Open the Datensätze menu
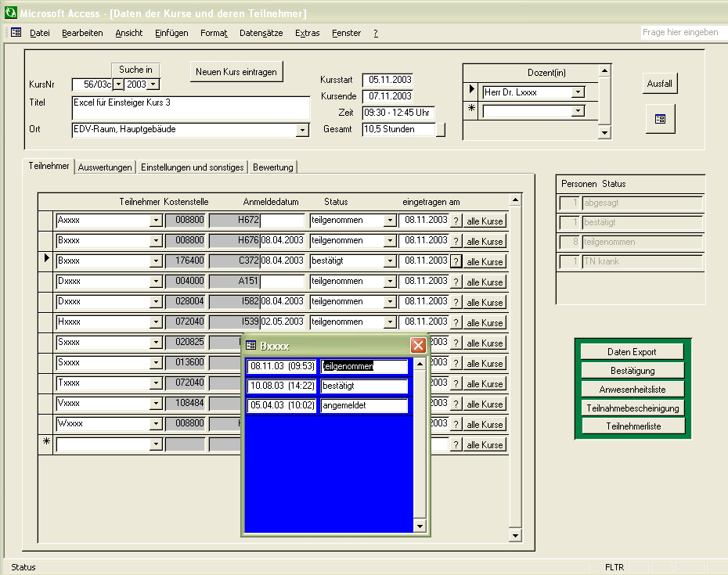The width and height of the screenshot is (728, 575). point(261,33)
